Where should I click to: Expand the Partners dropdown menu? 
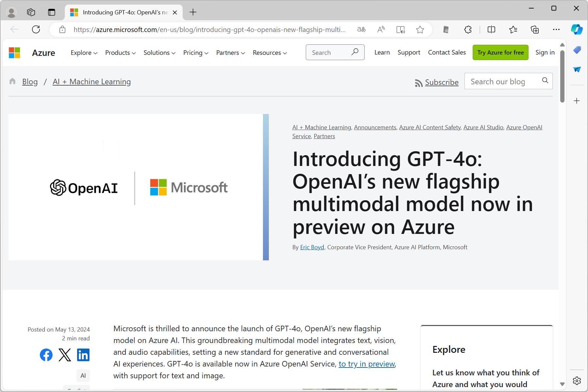(230, 53)
